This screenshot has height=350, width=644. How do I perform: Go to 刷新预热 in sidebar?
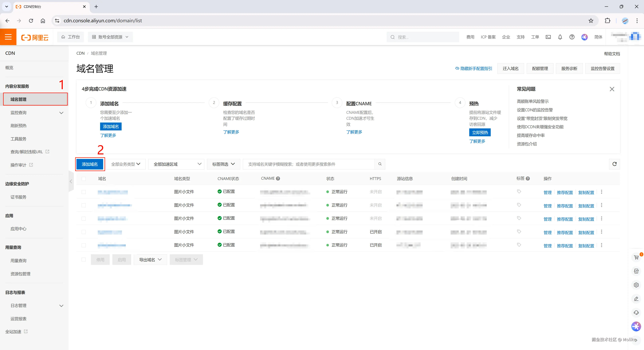click(x=18, y=126)
